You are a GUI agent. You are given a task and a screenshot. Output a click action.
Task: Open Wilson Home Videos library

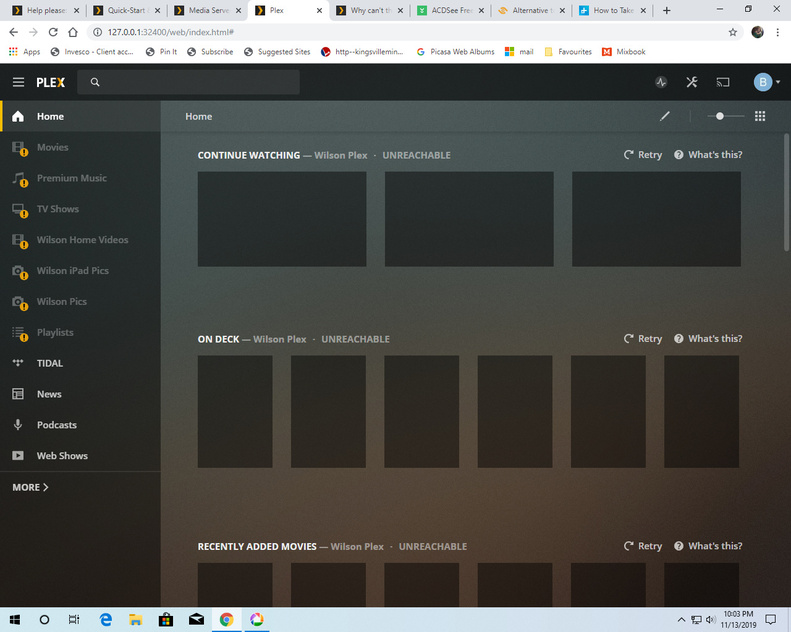[81, 240]
